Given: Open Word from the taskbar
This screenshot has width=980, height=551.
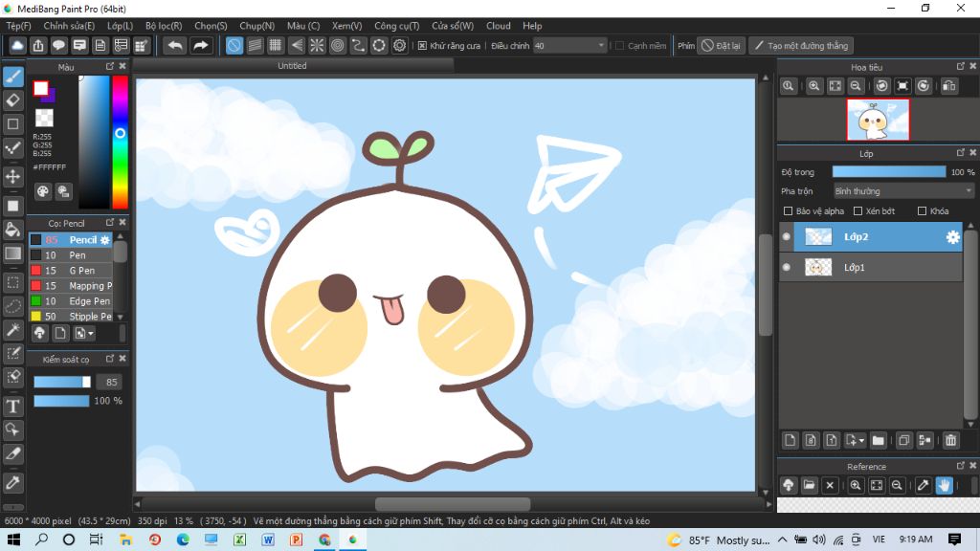Looking at the screenshot, I should pos(268,540).
